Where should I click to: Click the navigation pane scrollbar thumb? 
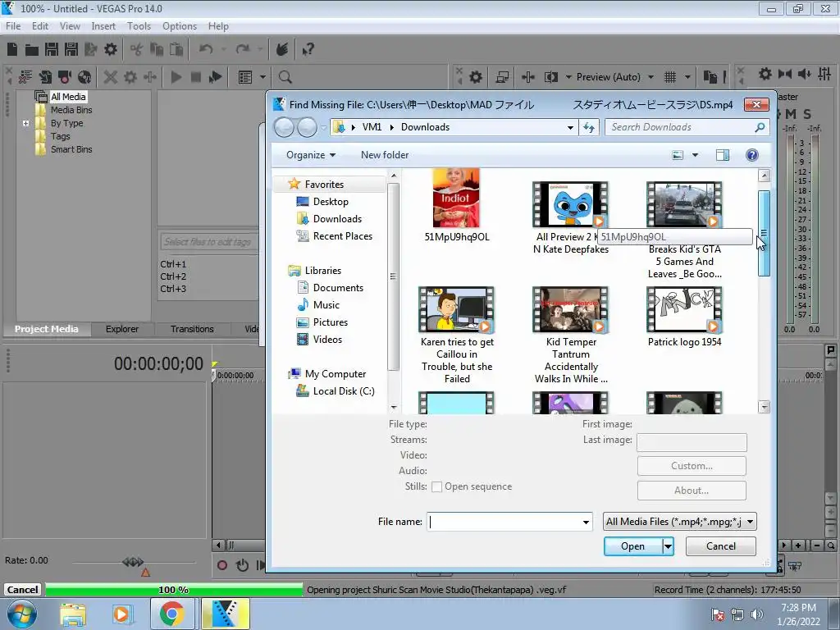(393, 277)
